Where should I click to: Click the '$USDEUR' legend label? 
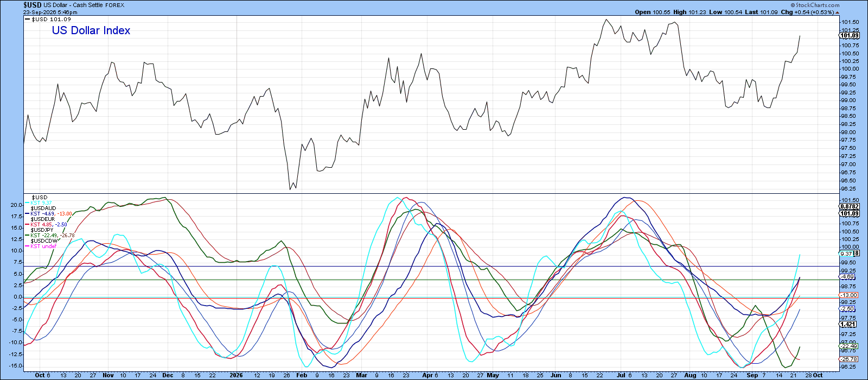[x=43, y=219]
